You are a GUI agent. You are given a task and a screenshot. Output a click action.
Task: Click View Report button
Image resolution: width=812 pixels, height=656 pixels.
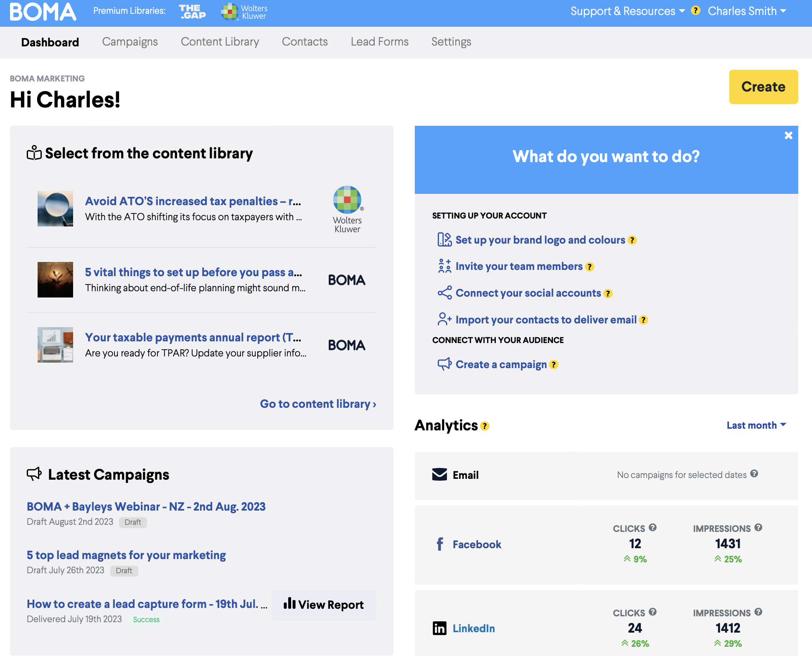click(x=324, y=605)
